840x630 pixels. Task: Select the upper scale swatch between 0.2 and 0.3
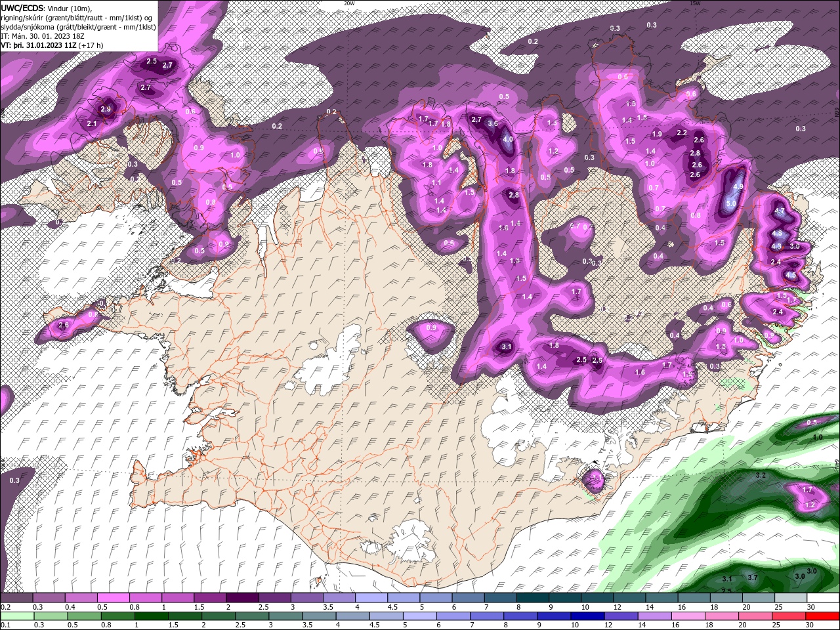point(16,598)
